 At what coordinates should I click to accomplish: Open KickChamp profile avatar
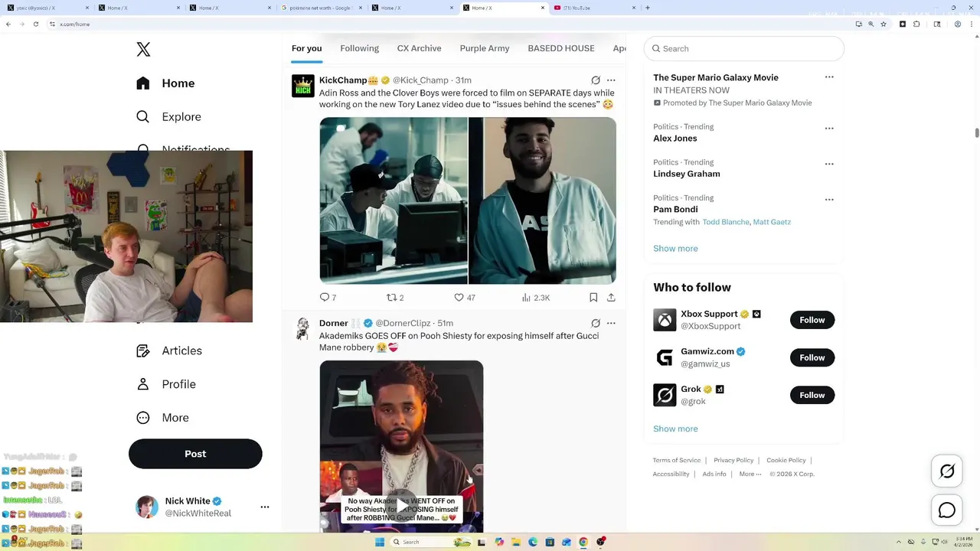[x=303, y=86]
